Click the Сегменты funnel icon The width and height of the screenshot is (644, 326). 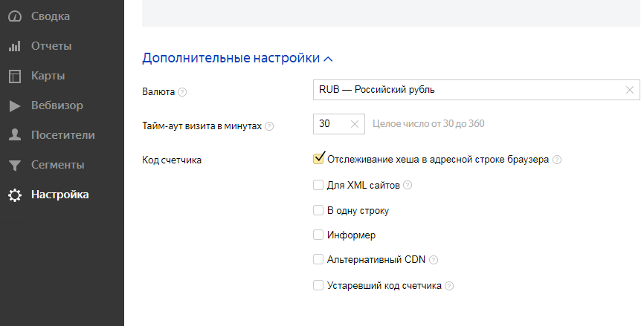15,166
